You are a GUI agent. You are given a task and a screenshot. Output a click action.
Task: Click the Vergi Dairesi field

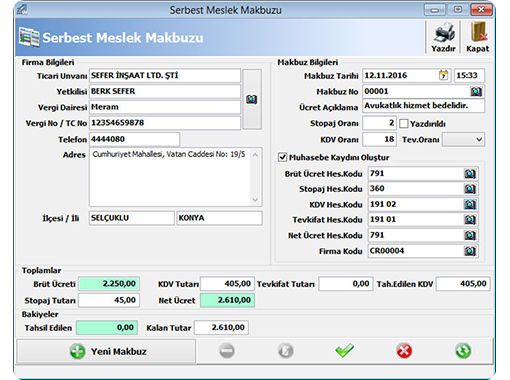(165, 107)
